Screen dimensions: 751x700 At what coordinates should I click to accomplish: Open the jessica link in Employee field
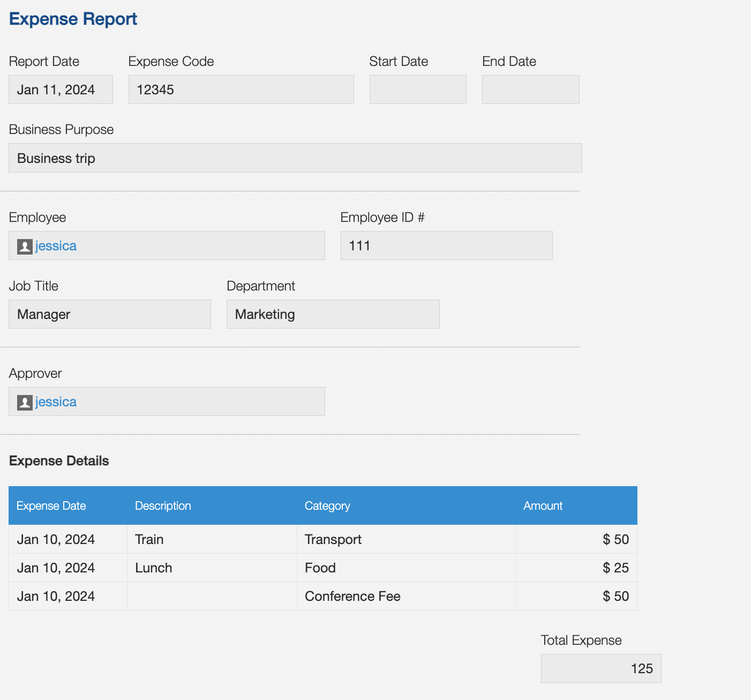click(55, 245)
